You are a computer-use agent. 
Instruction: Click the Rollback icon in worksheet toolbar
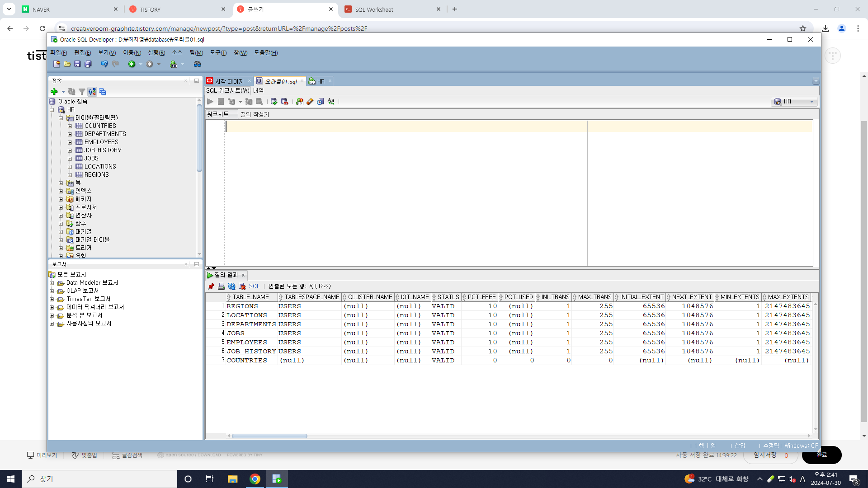284,102
